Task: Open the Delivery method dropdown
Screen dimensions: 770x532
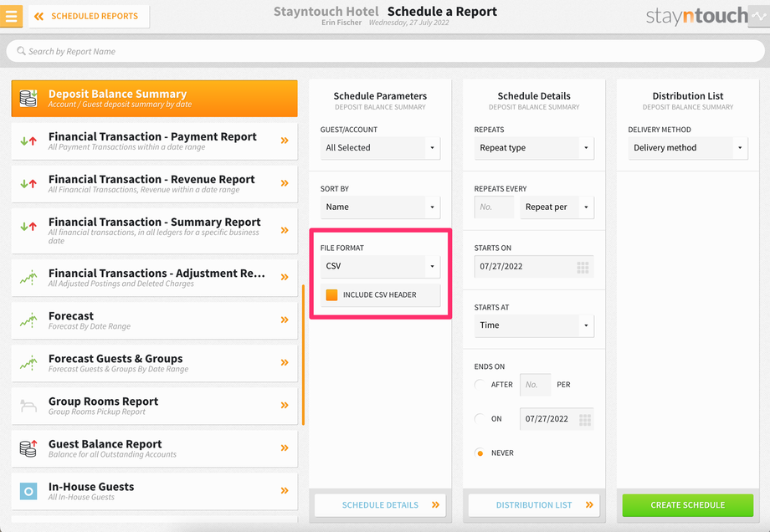Action: (x=687, y=148)
